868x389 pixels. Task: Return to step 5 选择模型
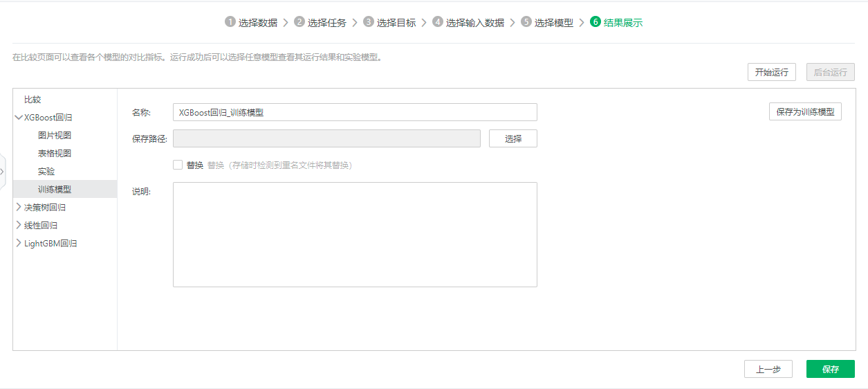[547, 22]
